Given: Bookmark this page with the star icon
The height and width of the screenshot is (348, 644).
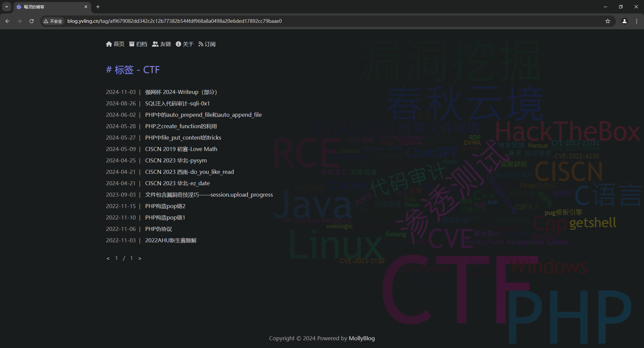Looking at the screenshot, I should click(x=607, y=21).
